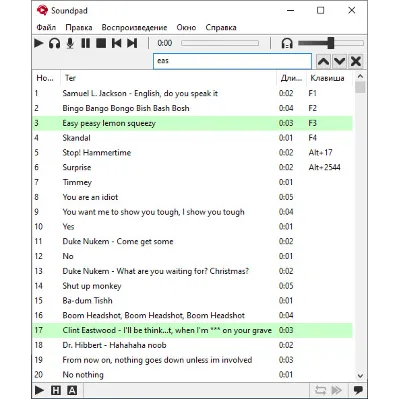This screenshot has width=400, height=400.
Task: Select 'Duke Nukem - Come get some'
Action: coord(192,241)
